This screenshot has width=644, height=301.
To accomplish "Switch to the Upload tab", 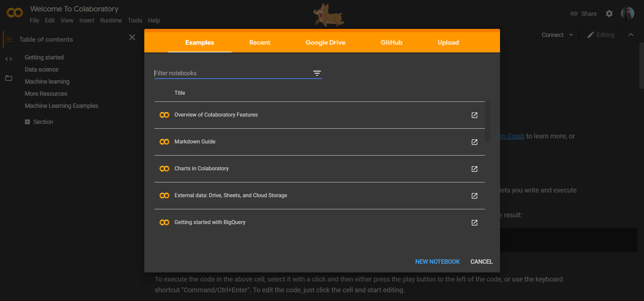I will 448,42.
